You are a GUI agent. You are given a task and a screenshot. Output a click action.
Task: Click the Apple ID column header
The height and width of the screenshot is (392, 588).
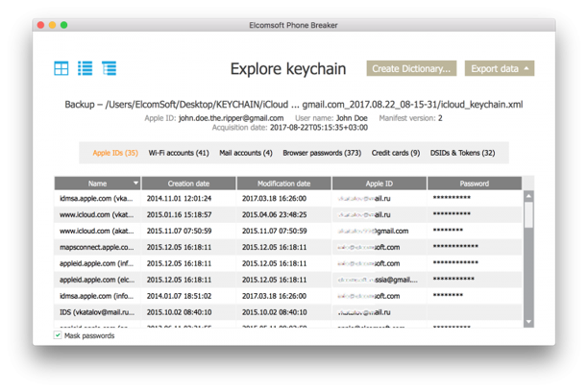point(379,184)
